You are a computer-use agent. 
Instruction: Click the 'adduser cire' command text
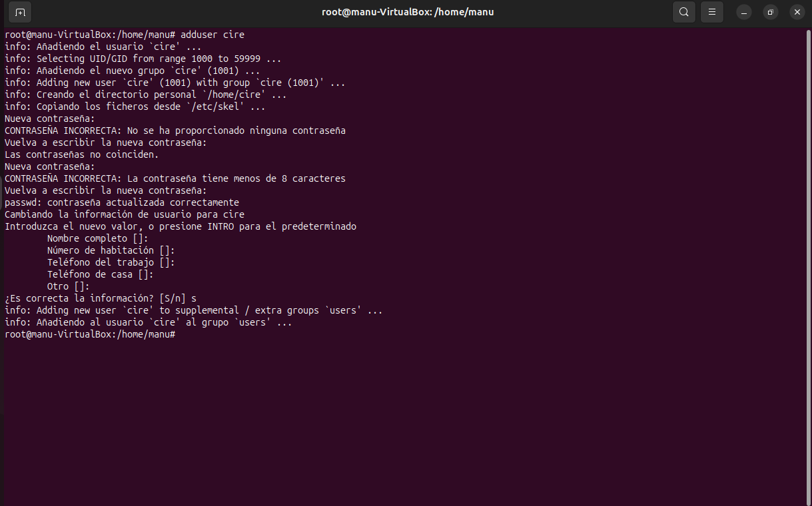click(x=212, y=35)
